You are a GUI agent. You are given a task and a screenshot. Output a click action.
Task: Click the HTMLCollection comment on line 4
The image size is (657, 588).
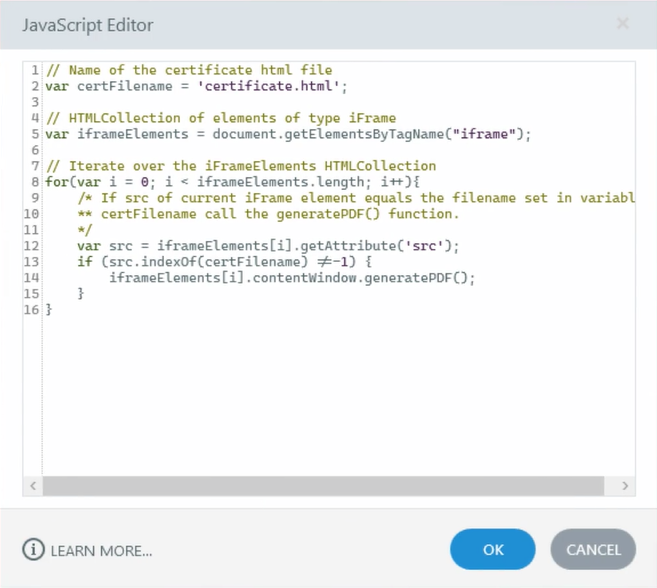(221, 118)
